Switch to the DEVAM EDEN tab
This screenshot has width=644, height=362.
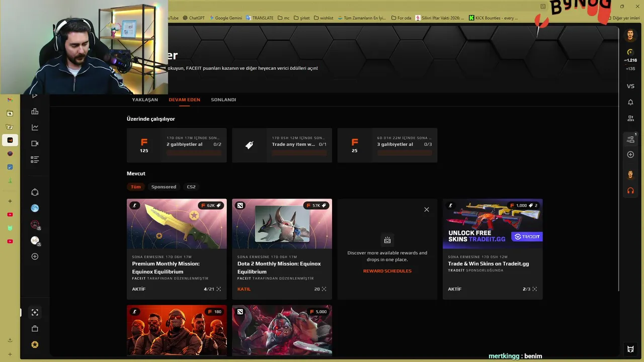(x=184, y=100)
